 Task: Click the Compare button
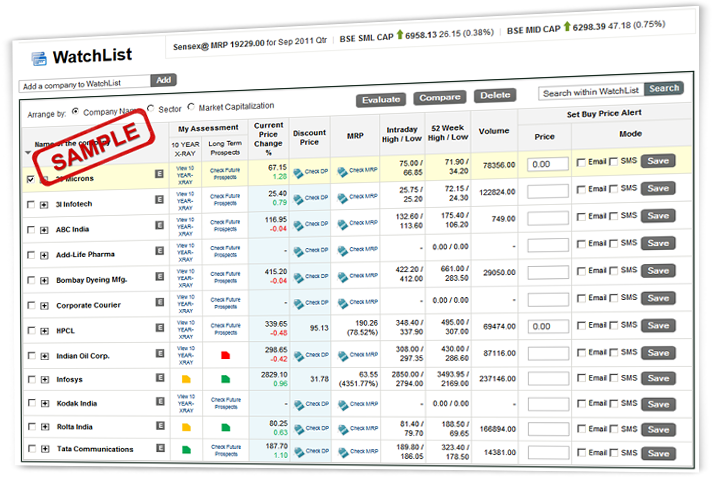click(440, 98)
